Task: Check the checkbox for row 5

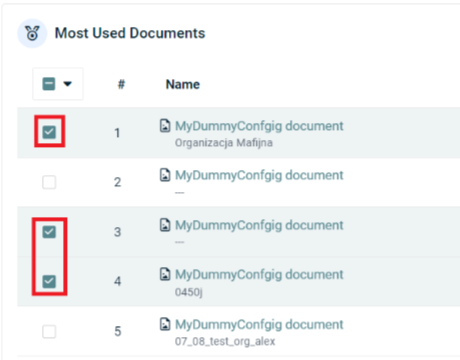Action: (x=49, y=331)
